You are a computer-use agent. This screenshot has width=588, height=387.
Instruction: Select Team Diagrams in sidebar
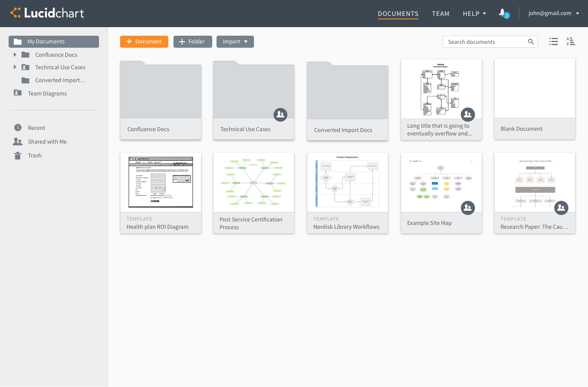coord(47,93)
